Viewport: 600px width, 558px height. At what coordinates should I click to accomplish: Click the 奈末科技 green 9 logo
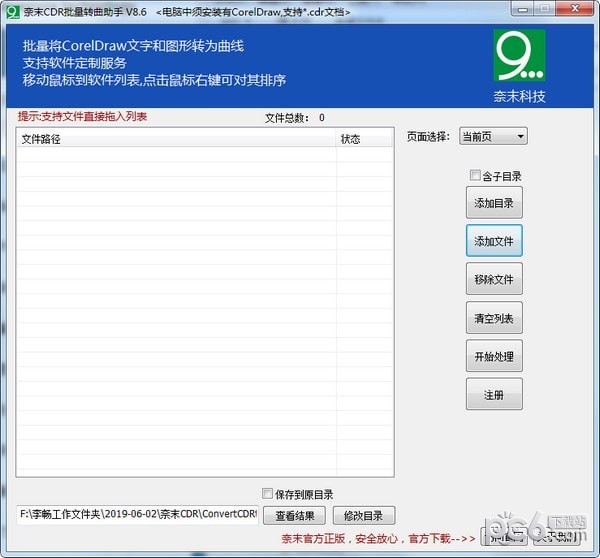pos(519,55)
